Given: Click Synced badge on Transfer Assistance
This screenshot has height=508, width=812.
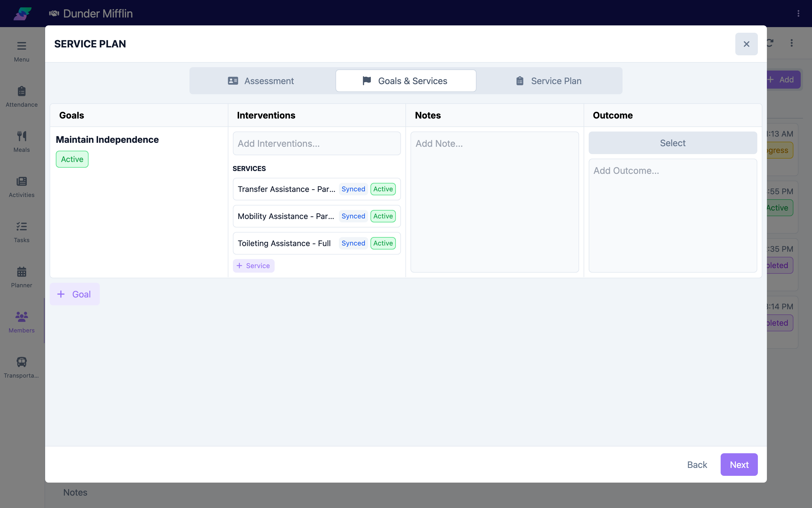Looking at the screenshot, I should point(353,189).
